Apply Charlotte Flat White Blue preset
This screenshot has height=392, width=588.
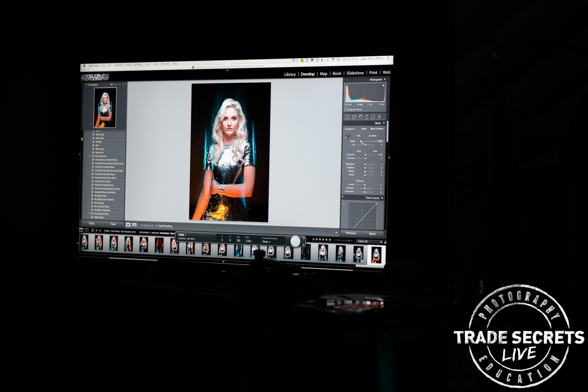tap(105, 167)
